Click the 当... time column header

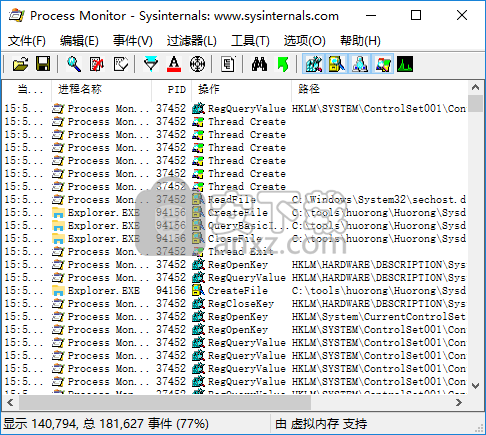coord(27,89)
